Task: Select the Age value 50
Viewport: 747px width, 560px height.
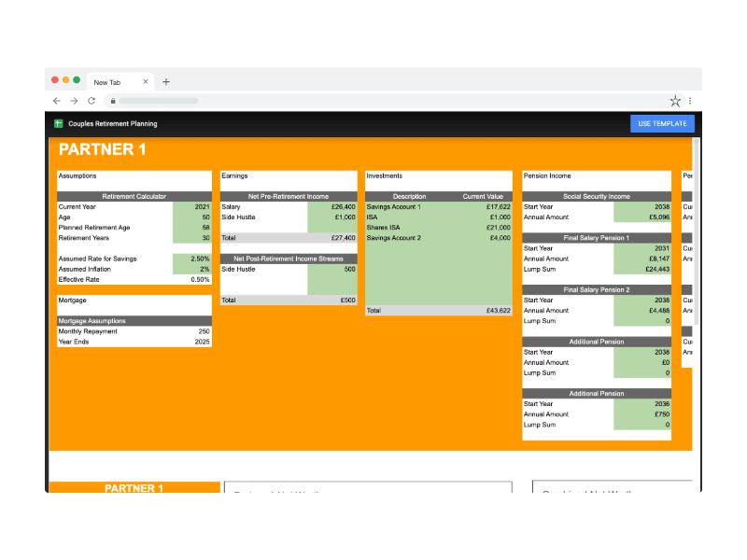Action: point(192,217)
